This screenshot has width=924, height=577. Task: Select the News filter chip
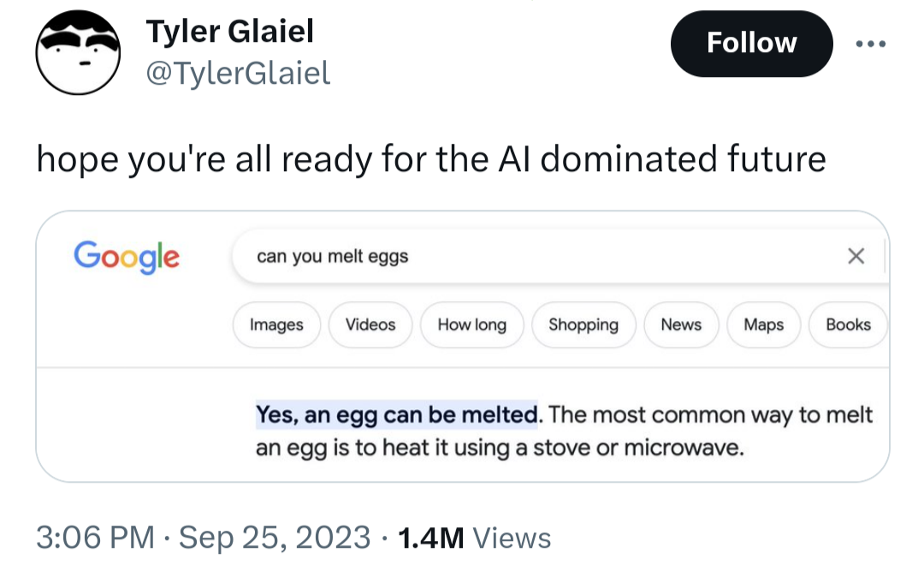point(680,324)
